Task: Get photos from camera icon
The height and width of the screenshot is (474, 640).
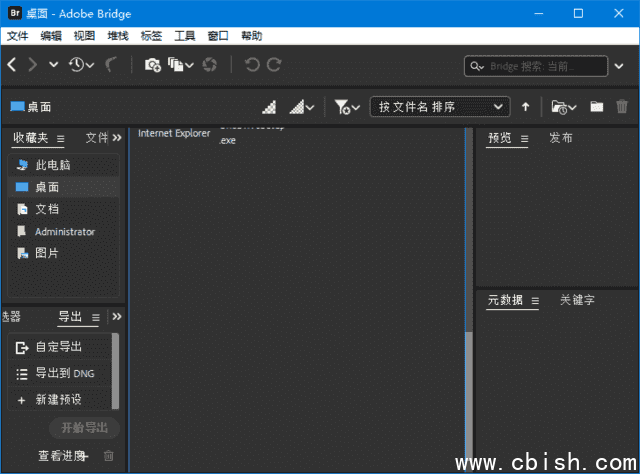Action: pyautogui.click(x=153, y=65)
